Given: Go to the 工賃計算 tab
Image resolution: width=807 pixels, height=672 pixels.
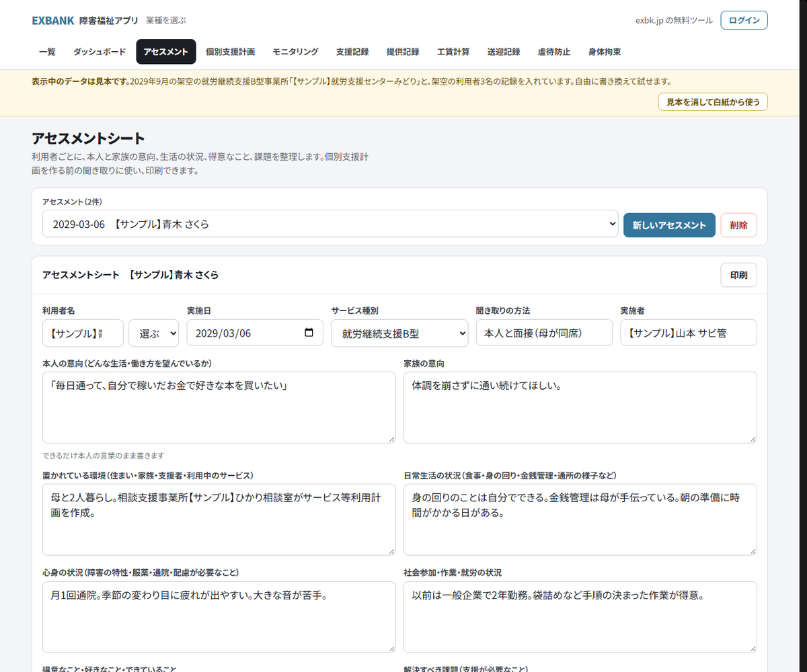Looking at the screenshot, I should (x=453, y=52).
